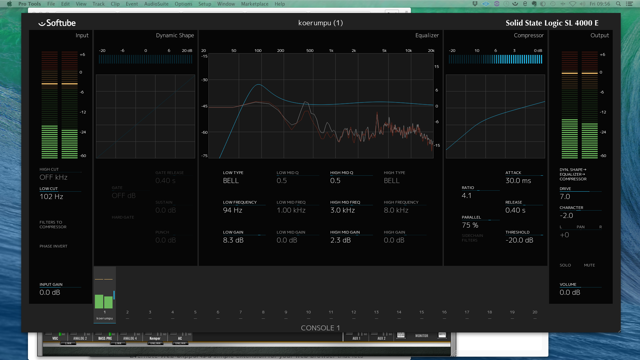Toggle Sidechain Filters in compressor

click(x=472, y=238)
